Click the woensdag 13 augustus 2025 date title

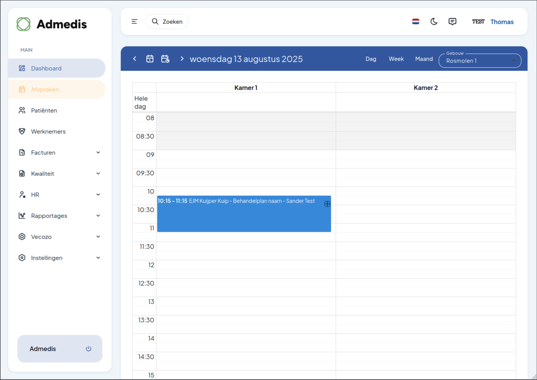(x=246, y=59)
